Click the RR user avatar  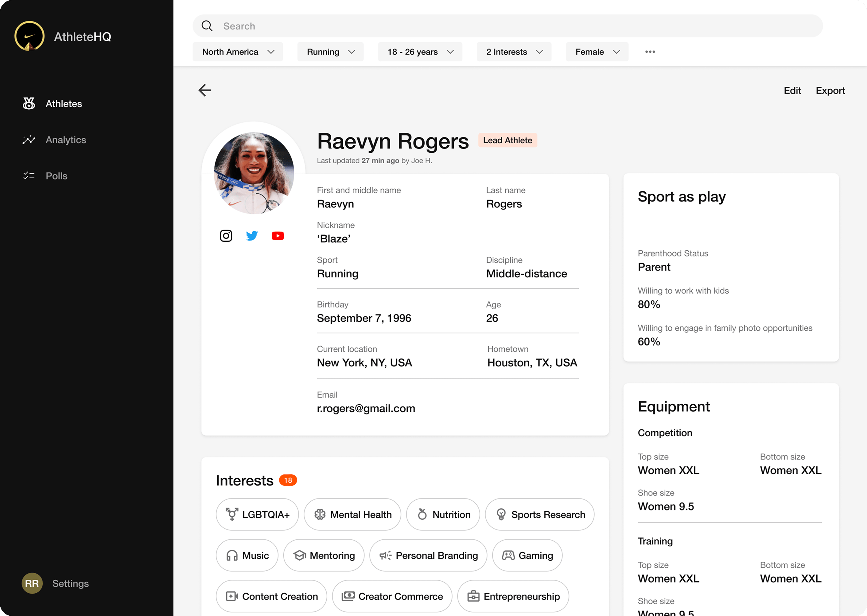tap(32, 583)
